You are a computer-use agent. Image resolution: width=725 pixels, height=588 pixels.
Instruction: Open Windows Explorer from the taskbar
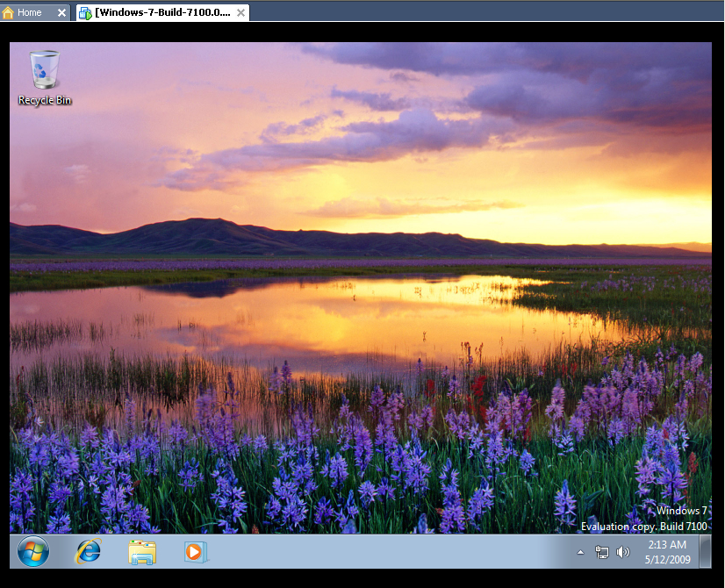[142, 552]
